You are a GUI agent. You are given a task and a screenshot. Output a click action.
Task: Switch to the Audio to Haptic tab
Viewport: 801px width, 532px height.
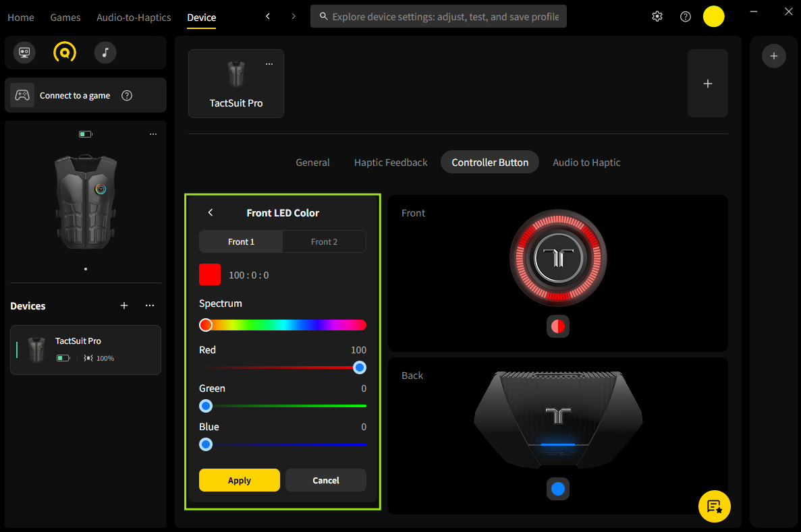(586, 162)
